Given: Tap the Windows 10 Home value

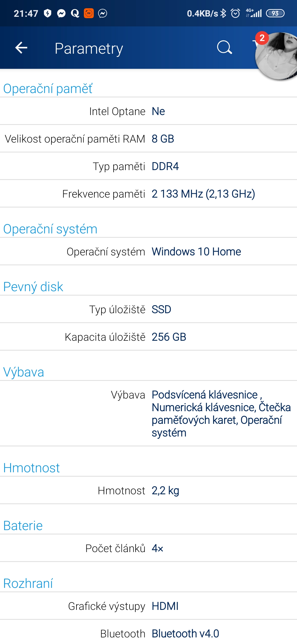Looking at the screenshot, I should [x=196, y=252].
